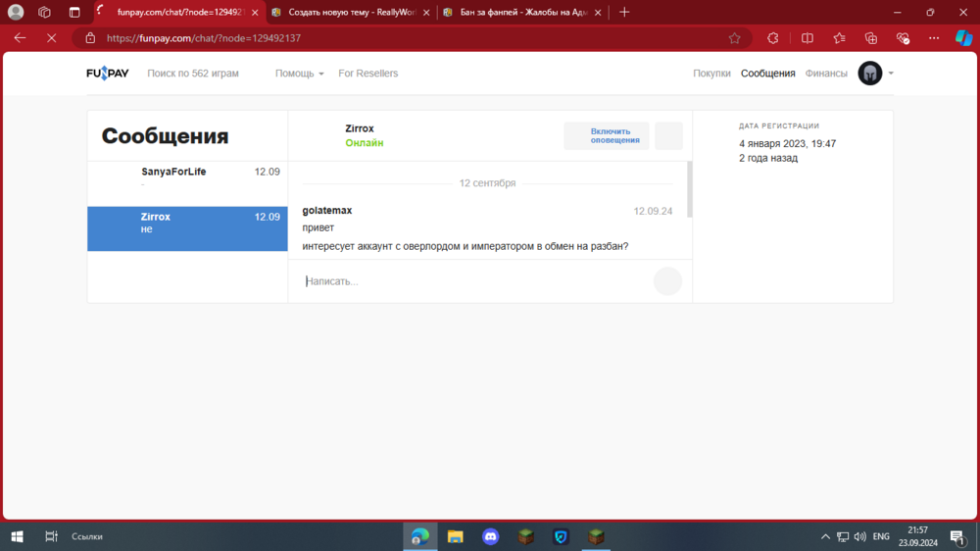
Task: Open the Покупки page
Action: [x=711, y=74]
